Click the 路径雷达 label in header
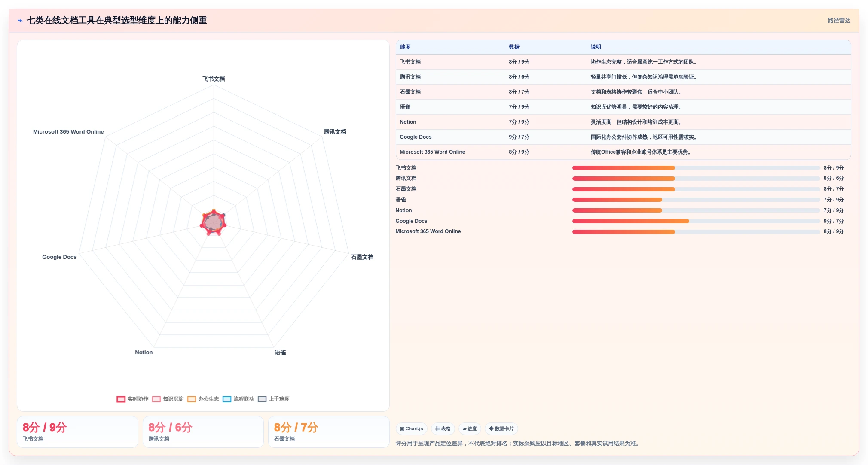The height and width of the screenshot is (465, 868). click(x=839, y=21)
